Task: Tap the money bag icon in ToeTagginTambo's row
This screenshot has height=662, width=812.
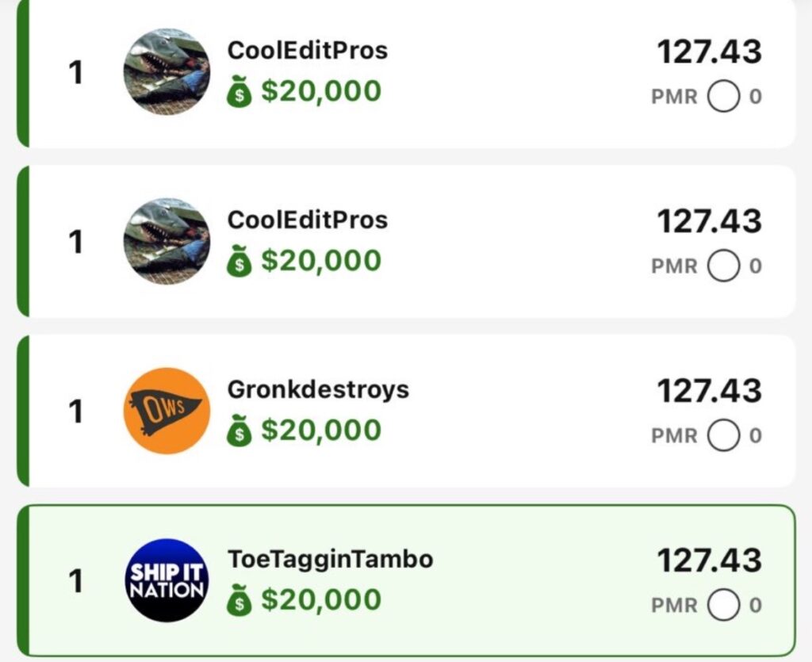Action: click(x=239, y=600)
